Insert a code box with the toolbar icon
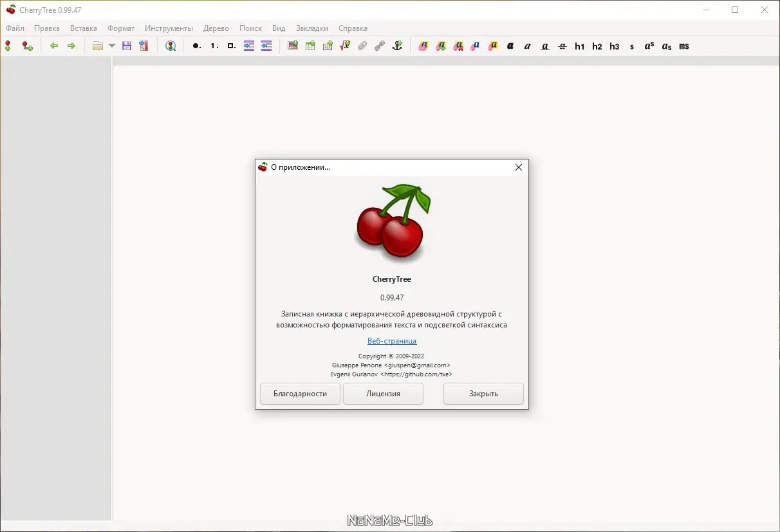Viewport: 780px width, 532px height. pos(328,46)
